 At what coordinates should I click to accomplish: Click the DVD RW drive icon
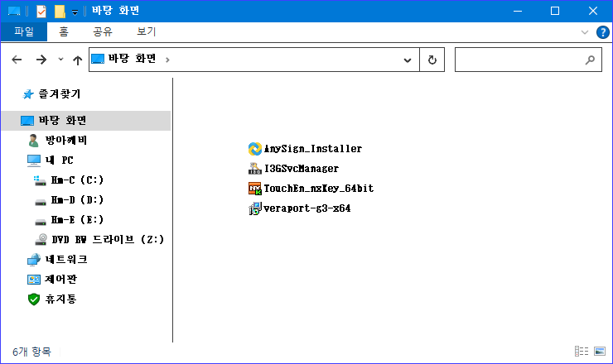coord(41,239)
